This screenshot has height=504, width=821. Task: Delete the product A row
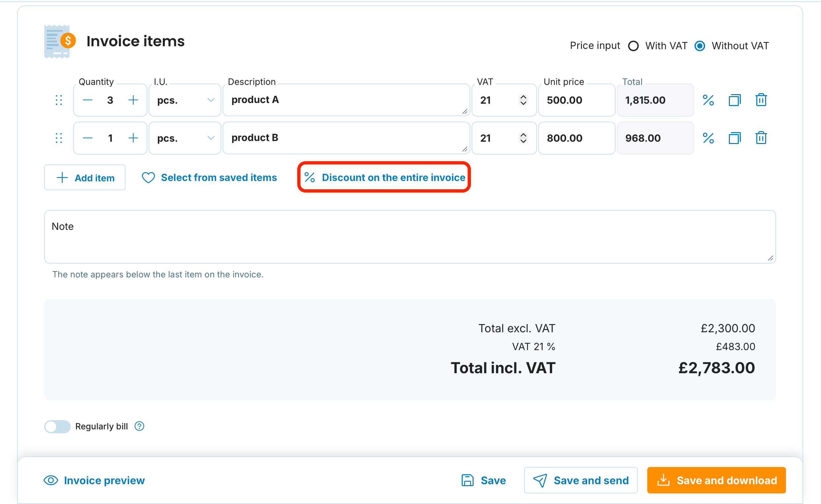click(x=761, y=100)
